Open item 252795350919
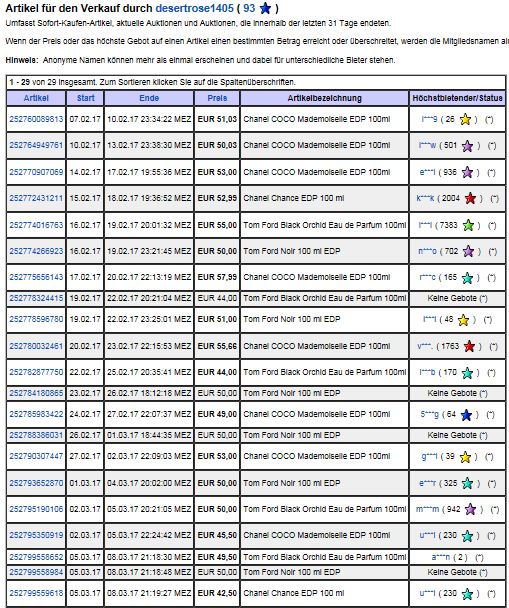Image resolution: width=509 pixels, height=608 pixels. 36,535
